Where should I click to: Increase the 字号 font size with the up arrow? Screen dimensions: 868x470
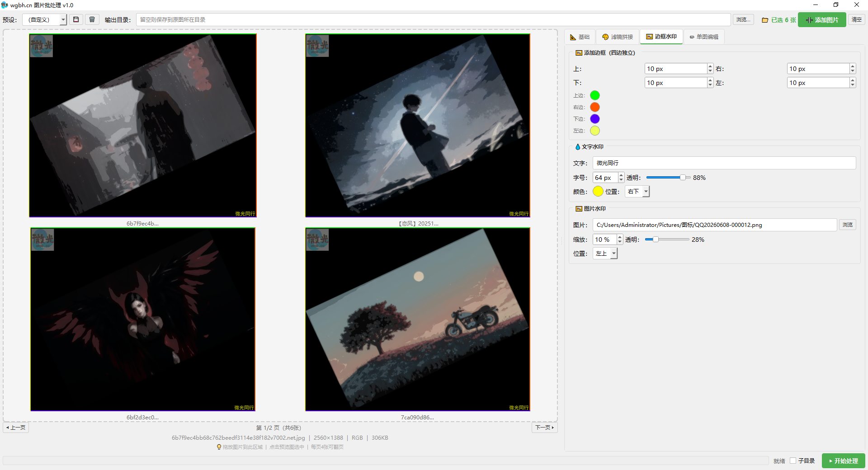[x=621, y=175]
